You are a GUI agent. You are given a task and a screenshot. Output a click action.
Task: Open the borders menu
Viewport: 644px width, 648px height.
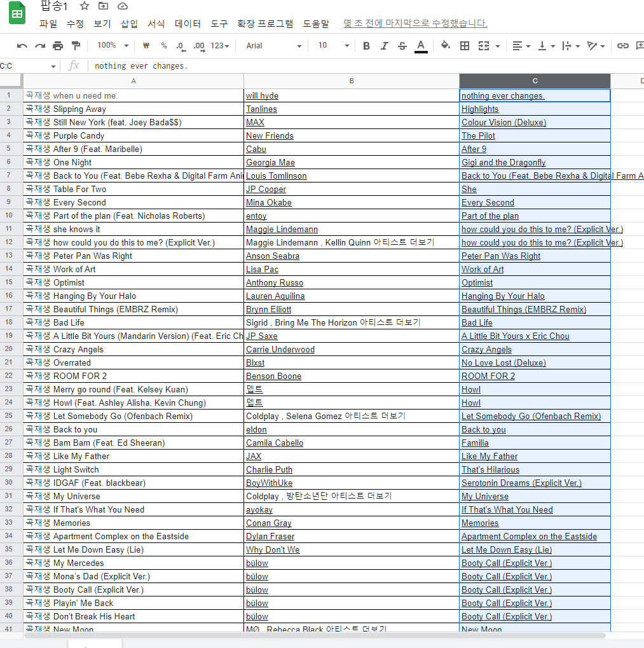(465, 46)
